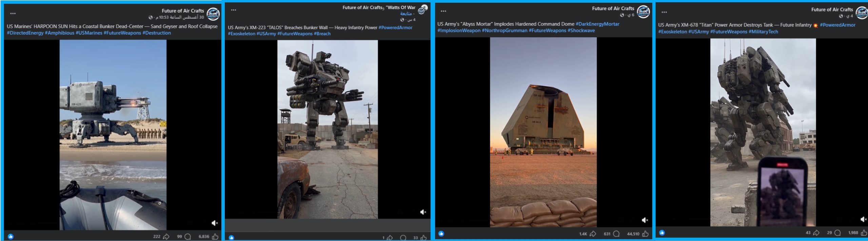This screenshot has width=868, height=241.
Task: Open the #USMarines hashtag
Action: 89,33
